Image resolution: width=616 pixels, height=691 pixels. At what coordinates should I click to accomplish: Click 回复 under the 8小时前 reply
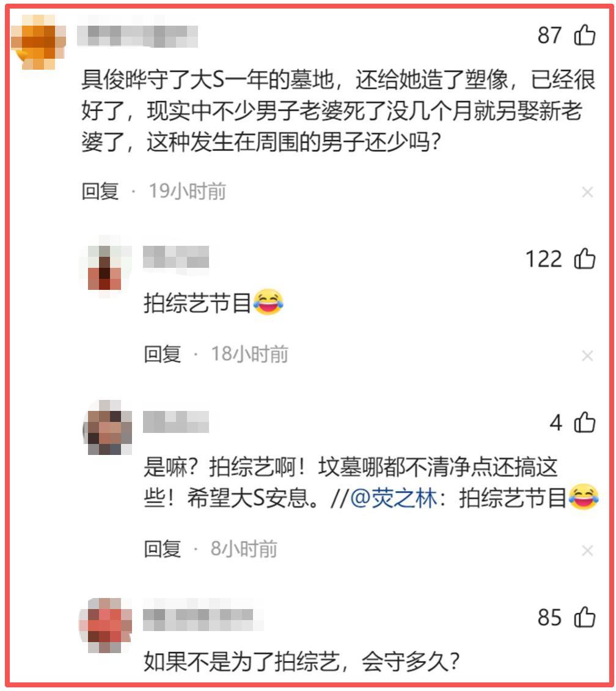[163, 549]
